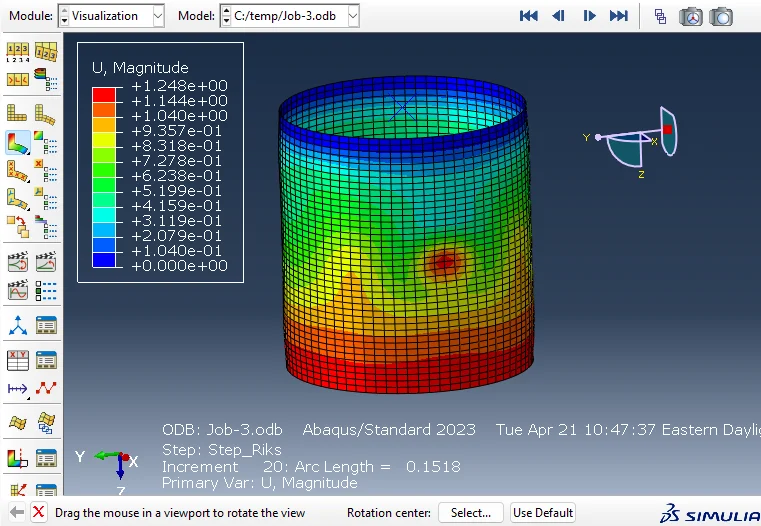761x526 pixels.
Task: Expand the Module dropdown showing Visualization
Action: pos(111,16)
